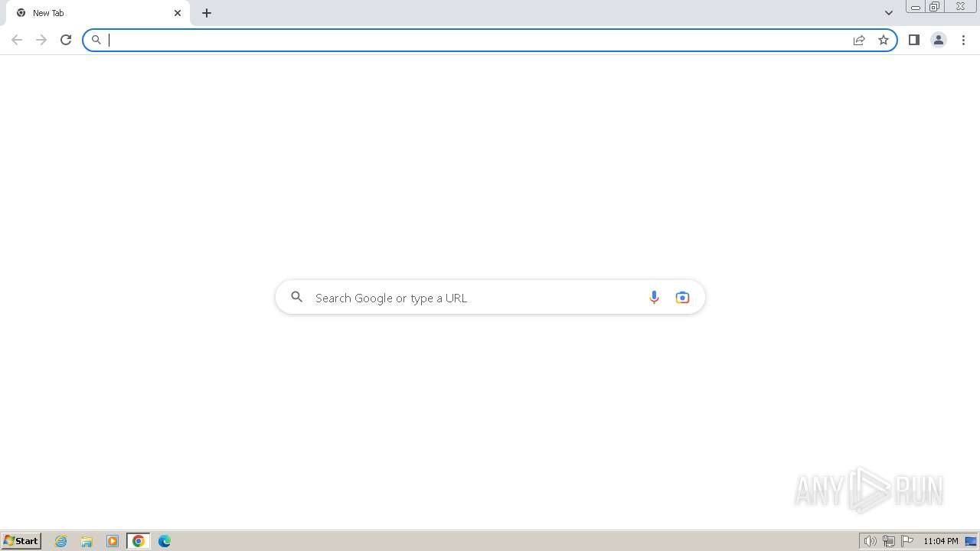
Task: Restore down the Chrome window
Action: [935, 7]
